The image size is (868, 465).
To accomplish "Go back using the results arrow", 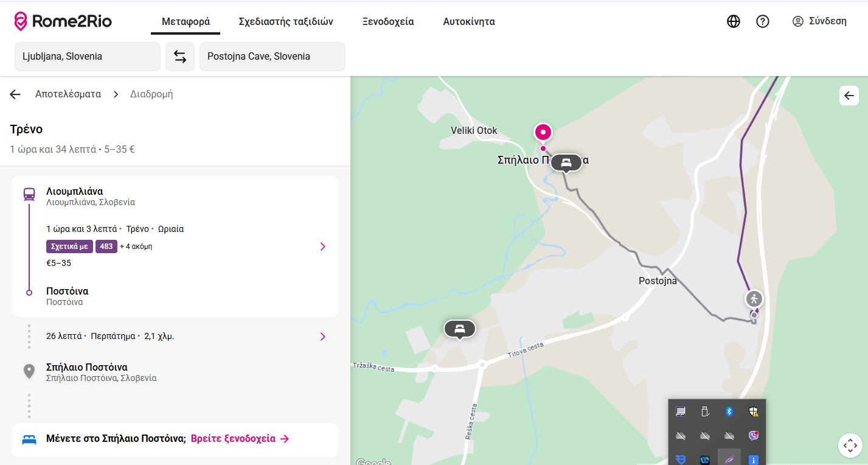I will point(15,94).
